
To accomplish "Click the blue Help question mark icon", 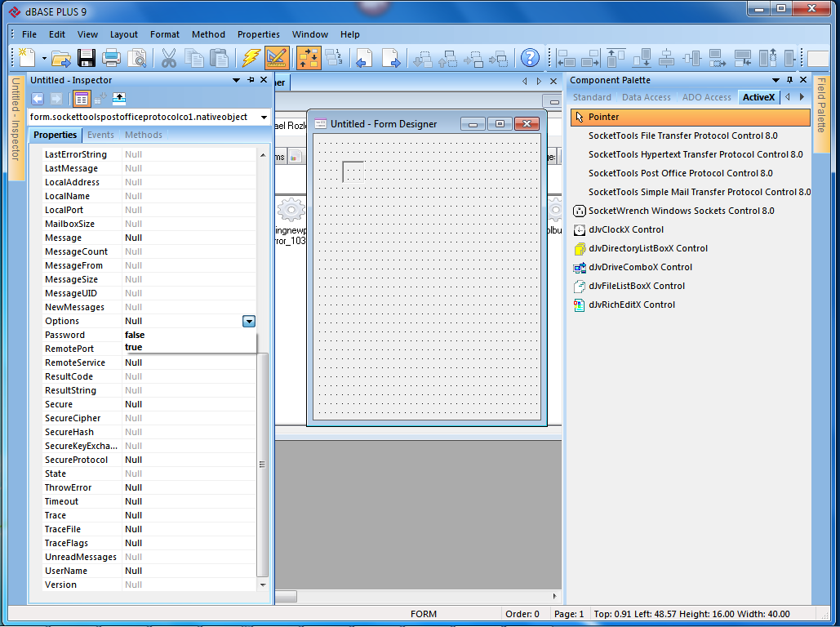I will [530, 58].
